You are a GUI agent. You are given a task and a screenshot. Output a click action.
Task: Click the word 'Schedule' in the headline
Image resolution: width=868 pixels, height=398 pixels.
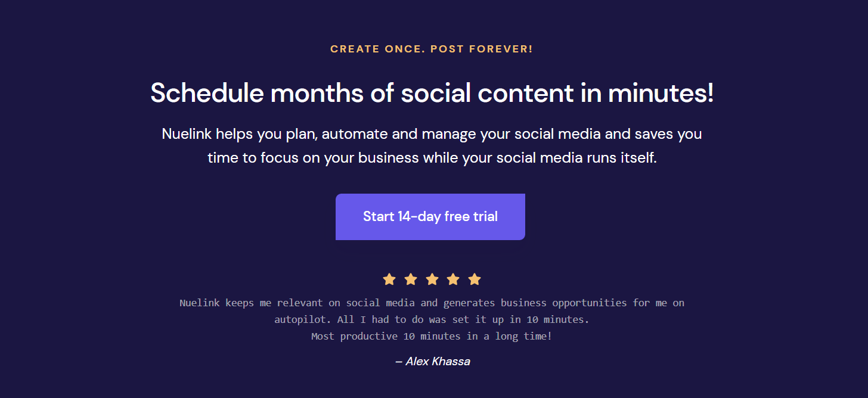click(x=207, y=94)
